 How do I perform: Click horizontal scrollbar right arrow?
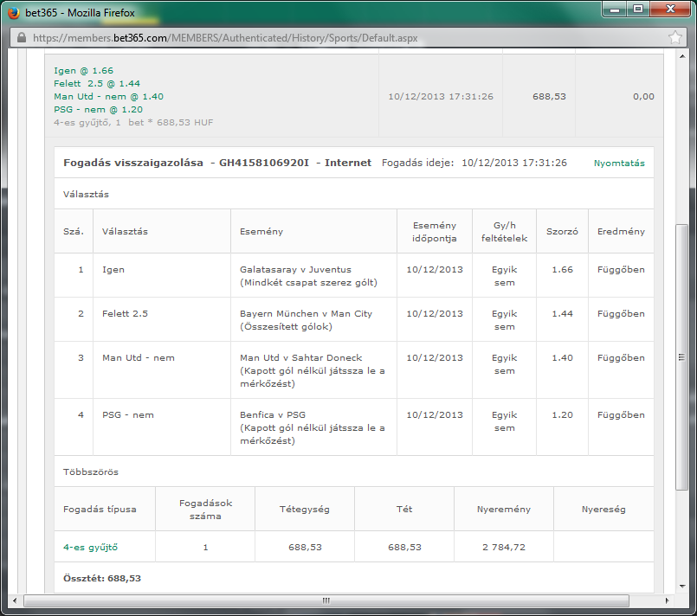pyautogui.click(x=667, y=601)
